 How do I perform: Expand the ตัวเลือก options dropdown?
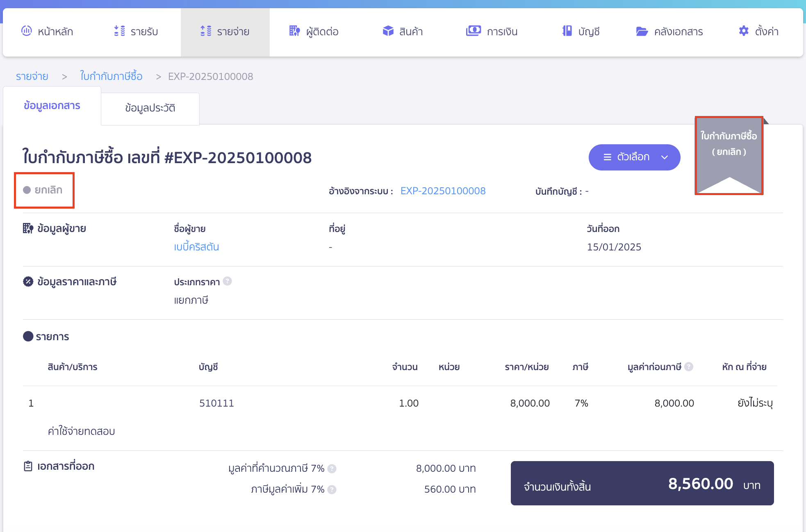tap(633, 157)
